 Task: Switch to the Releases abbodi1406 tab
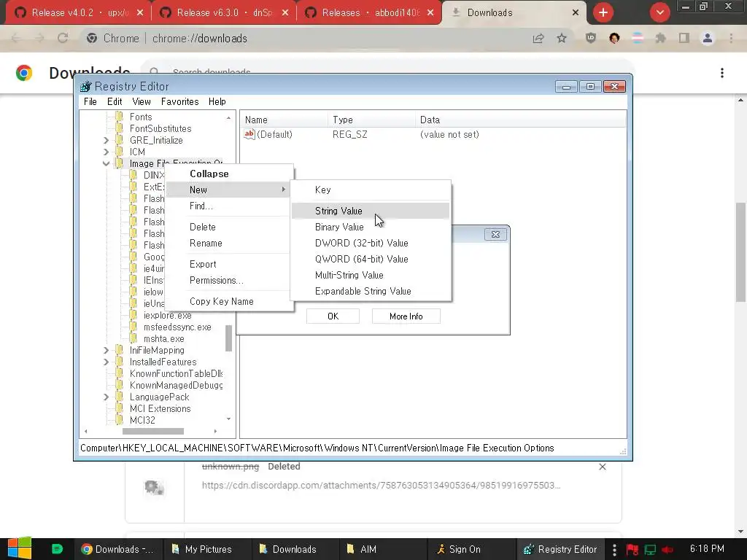(x=368, y=13)
